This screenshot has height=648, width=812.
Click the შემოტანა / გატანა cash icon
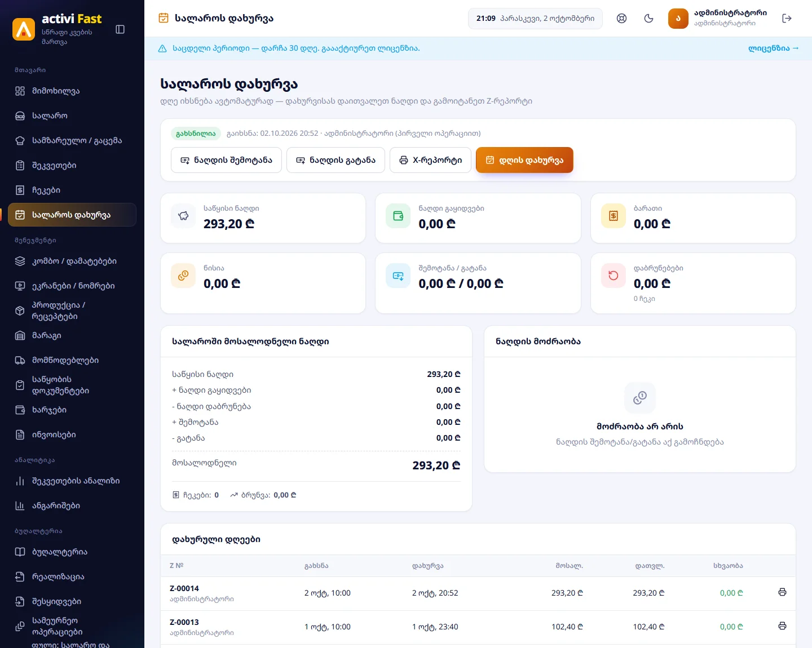(398, 276)
